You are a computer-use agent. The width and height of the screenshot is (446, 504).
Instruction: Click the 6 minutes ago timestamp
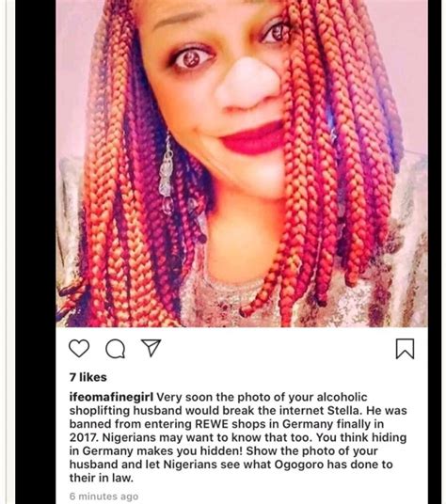(104, 496)
